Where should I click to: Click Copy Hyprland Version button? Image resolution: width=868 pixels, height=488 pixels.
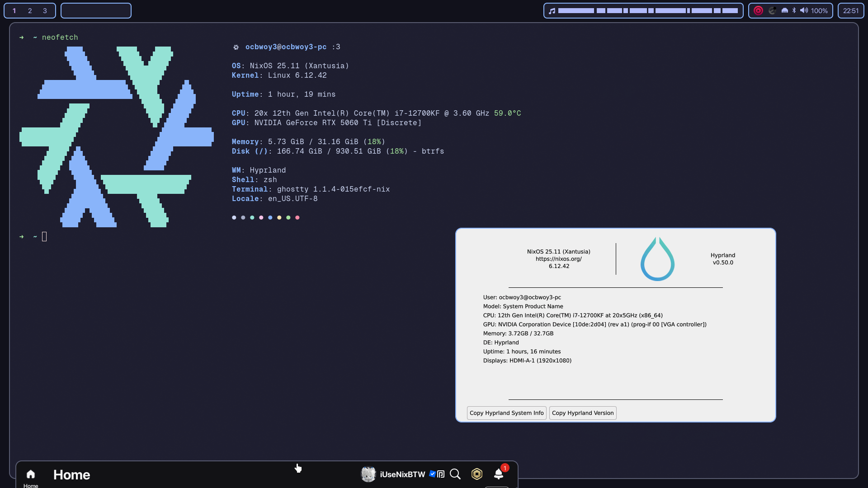click(x=583, y=413)
